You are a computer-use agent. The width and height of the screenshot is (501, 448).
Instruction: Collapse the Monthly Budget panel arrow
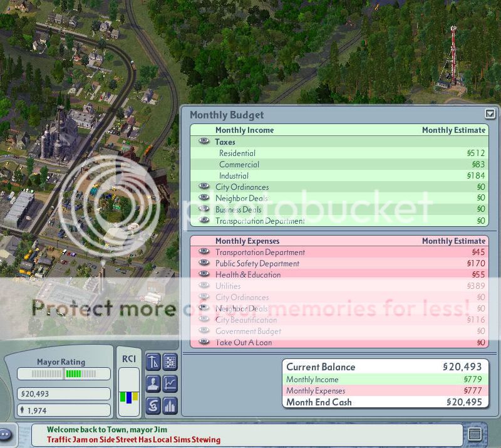[490, 114]
